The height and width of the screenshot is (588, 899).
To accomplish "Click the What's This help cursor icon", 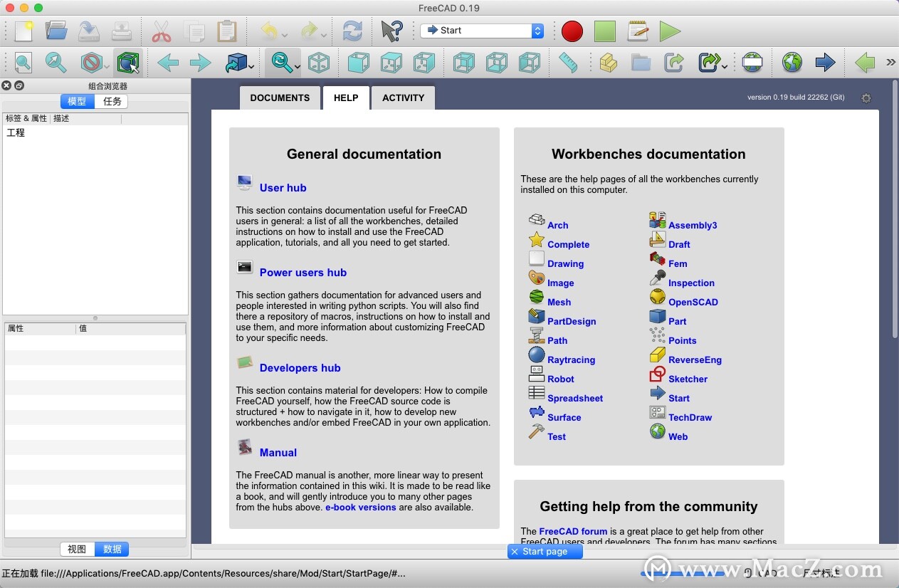I will point(391,31).
